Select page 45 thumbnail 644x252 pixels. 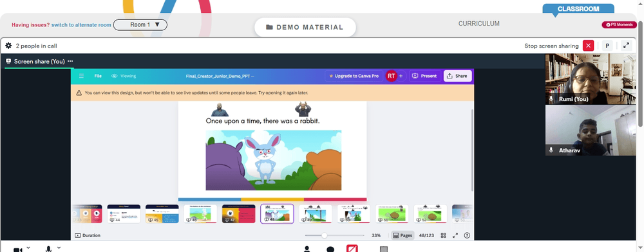162,213
